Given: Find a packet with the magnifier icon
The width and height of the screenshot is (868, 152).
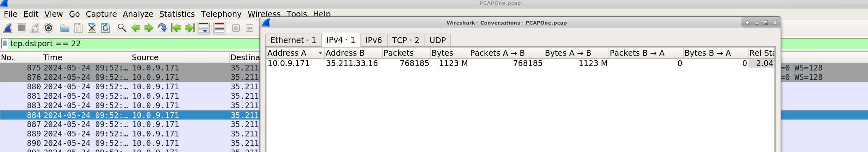Looking at the screenshot, I should (122, 28).
